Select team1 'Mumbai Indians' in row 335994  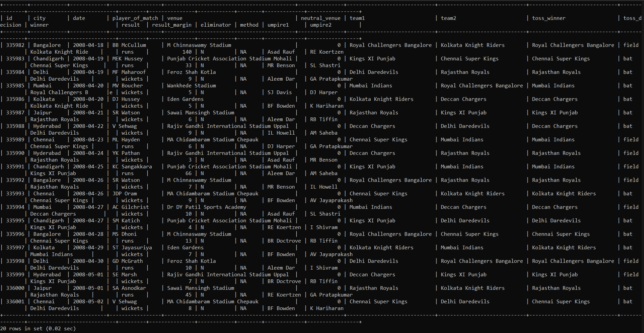[371, 207]
